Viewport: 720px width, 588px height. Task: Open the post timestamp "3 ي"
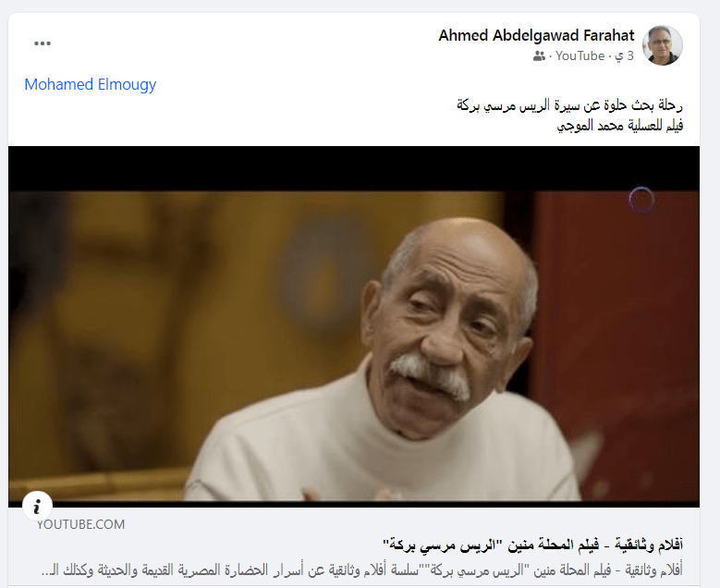[x=624, y=56]
